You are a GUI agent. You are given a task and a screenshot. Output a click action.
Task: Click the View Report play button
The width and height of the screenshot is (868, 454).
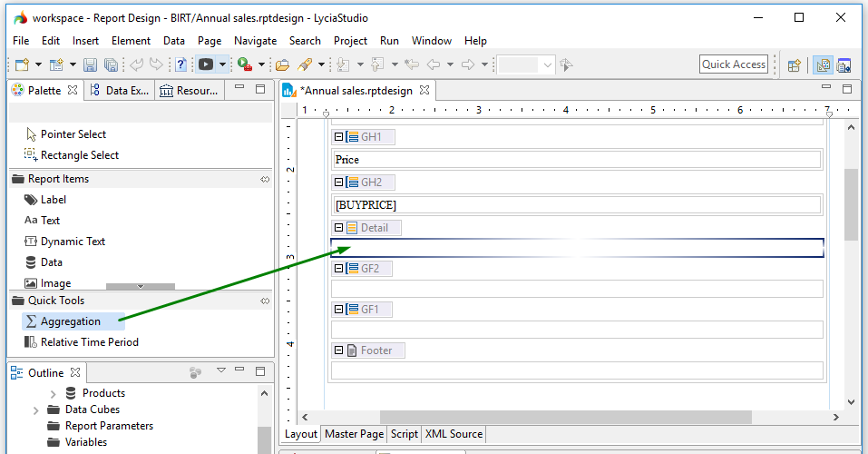click(206, 64)
